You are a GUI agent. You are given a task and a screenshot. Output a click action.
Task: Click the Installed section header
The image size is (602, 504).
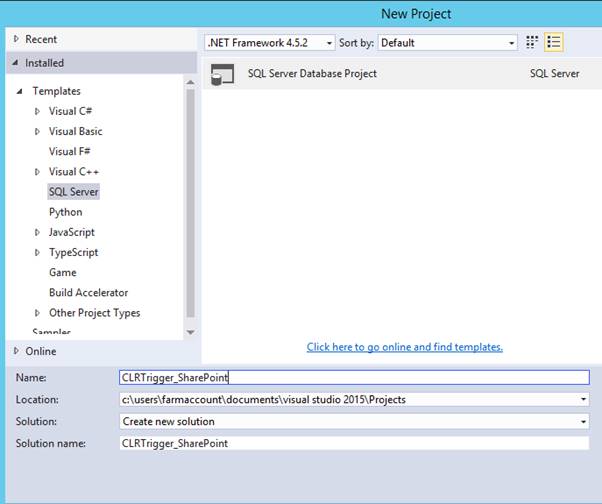point(101,63)
